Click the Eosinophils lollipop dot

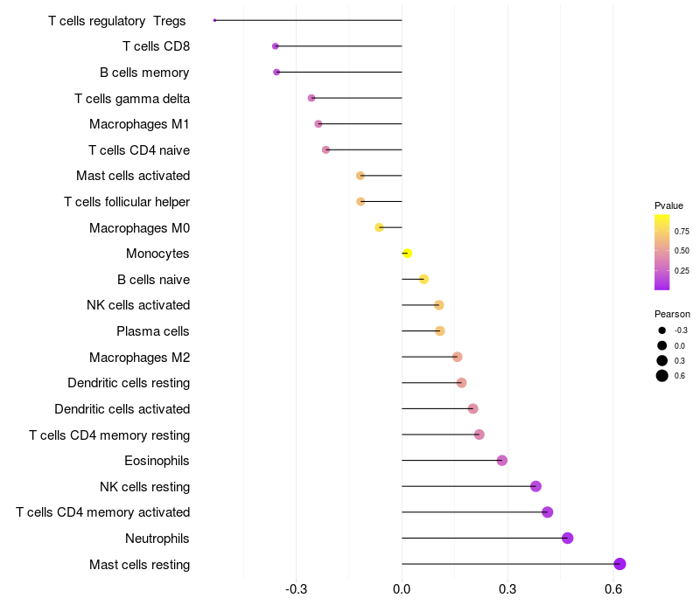click(x=501, y=461)
